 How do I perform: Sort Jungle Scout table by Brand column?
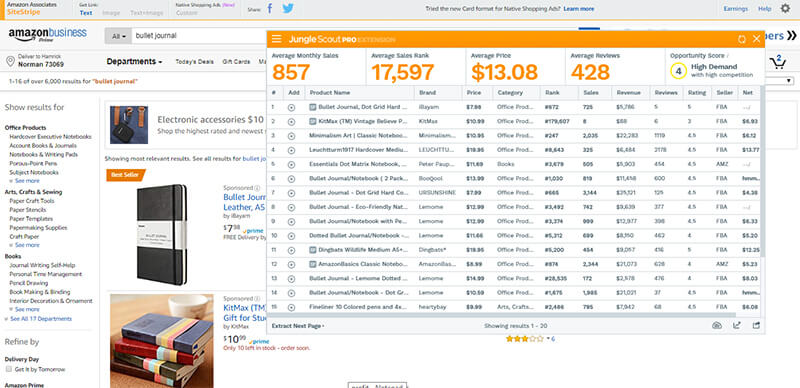pyautogui.click(x=428, y=93)
